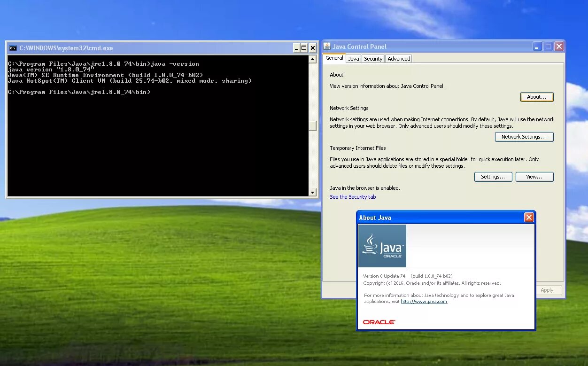This screenshot has width=588, height=366.
Task: Follow the See the Security tab link
Action: [353, 197]
